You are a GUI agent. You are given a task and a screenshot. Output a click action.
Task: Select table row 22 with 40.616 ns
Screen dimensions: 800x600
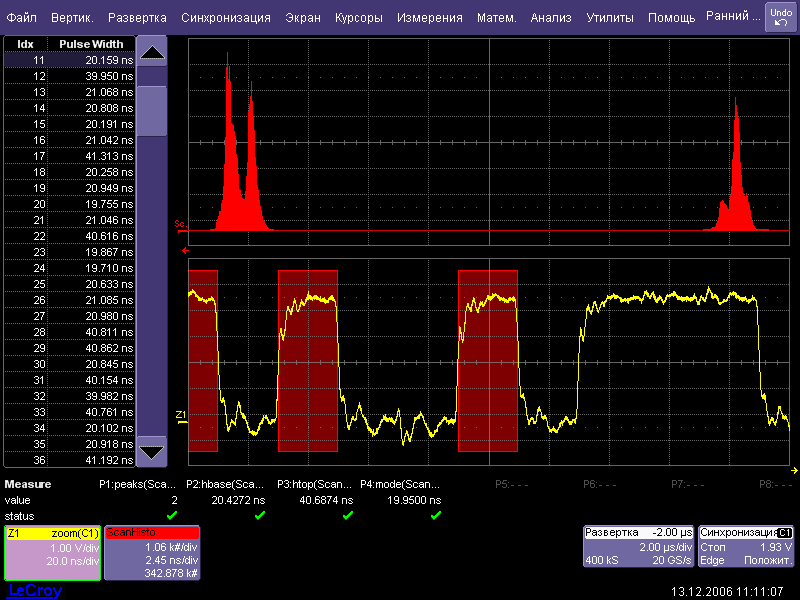(70, 236)
